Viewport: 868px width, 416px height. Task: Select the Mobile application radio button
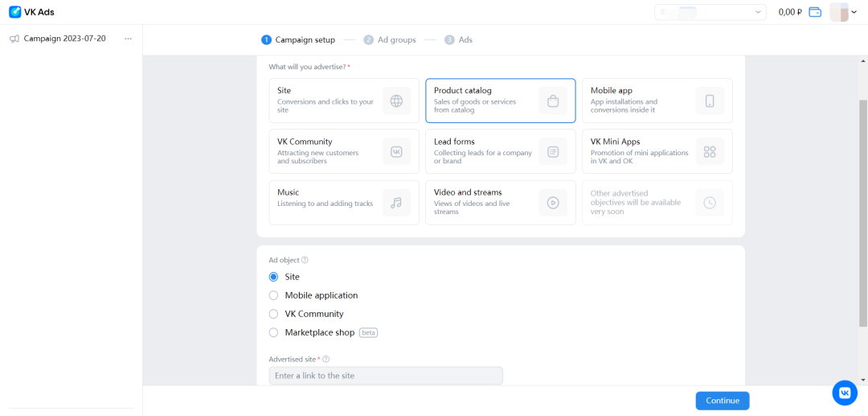pos(273,296)
